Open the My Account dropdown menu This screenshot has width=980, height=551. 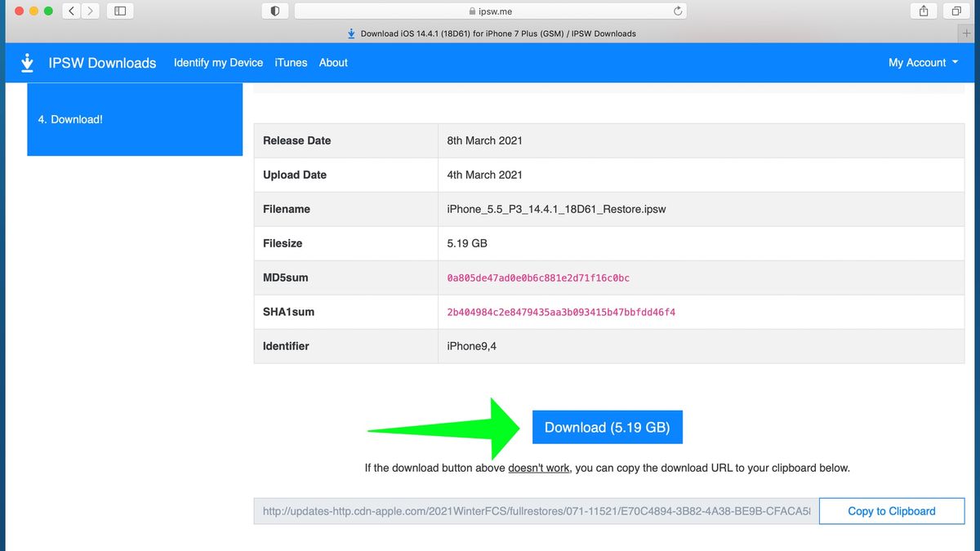pos(922,62)
